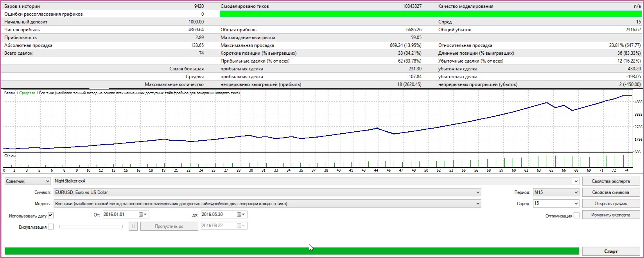This screenshot has width=644, height=258.
Task: Expand the Советник type dropdown
Action: pyautogui.click(x=27, y=181)
